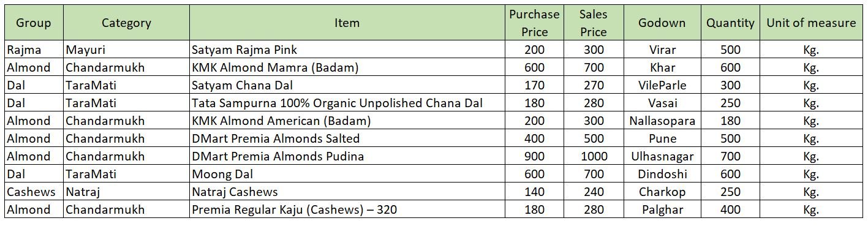Viewport: 868px width, 226px height.
Task: Select the Sales Price header cell
Action: (594, 23)
